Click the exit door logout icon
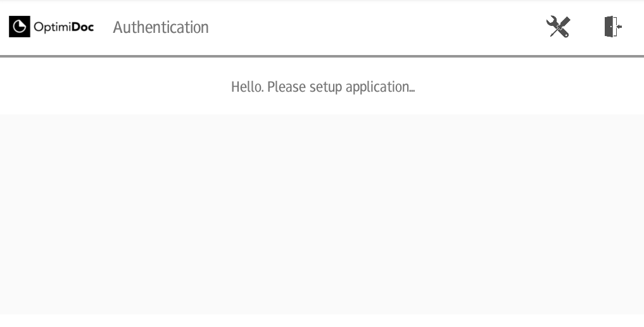 [613, 27]
